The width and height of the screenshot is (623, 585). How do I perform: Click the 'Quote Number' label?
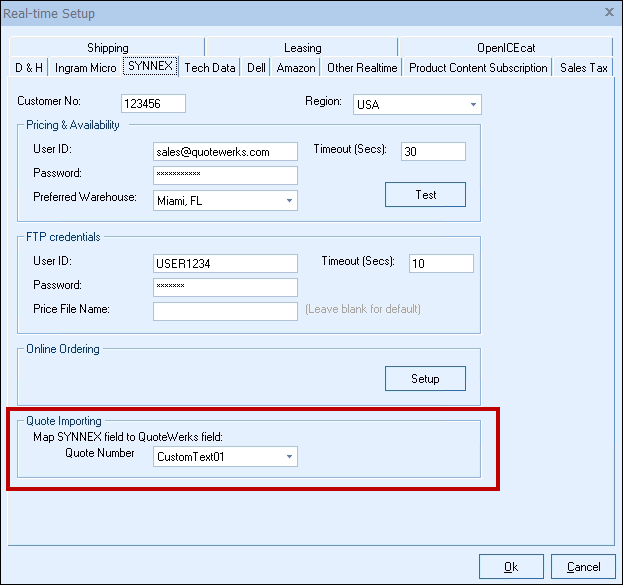[100, 453]
